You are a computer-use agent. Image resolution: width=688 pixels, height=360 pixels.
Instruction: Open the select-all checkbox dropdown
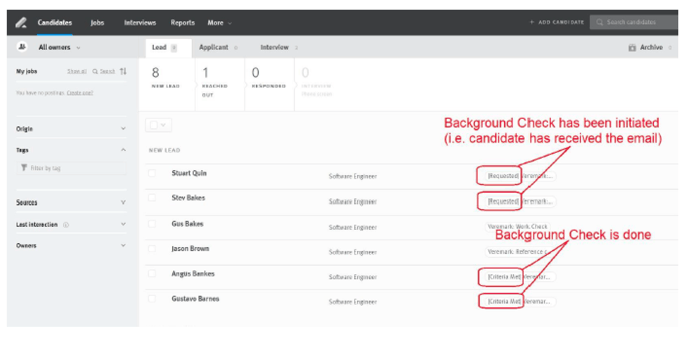point(158,125)
